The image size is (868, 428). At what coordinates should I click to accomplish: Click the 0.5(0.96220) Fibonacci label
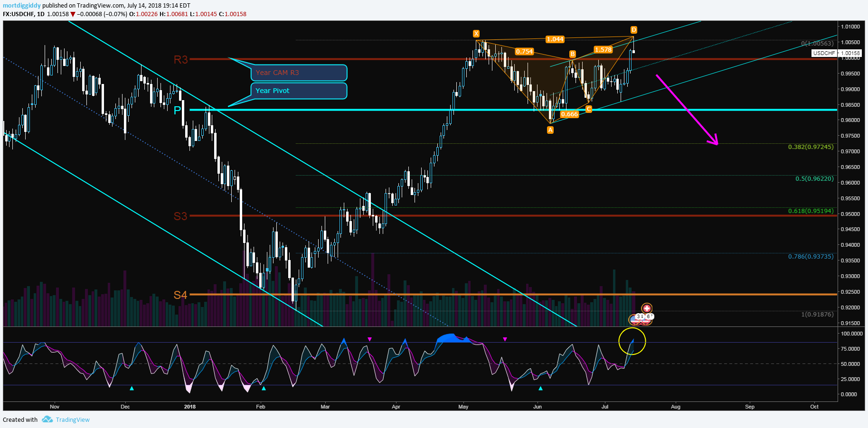(814, 178)
